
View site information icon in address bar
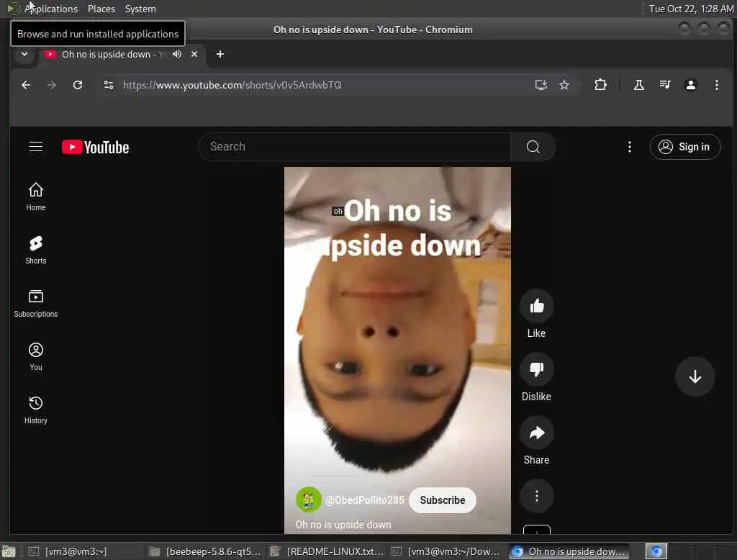[109, 85]
